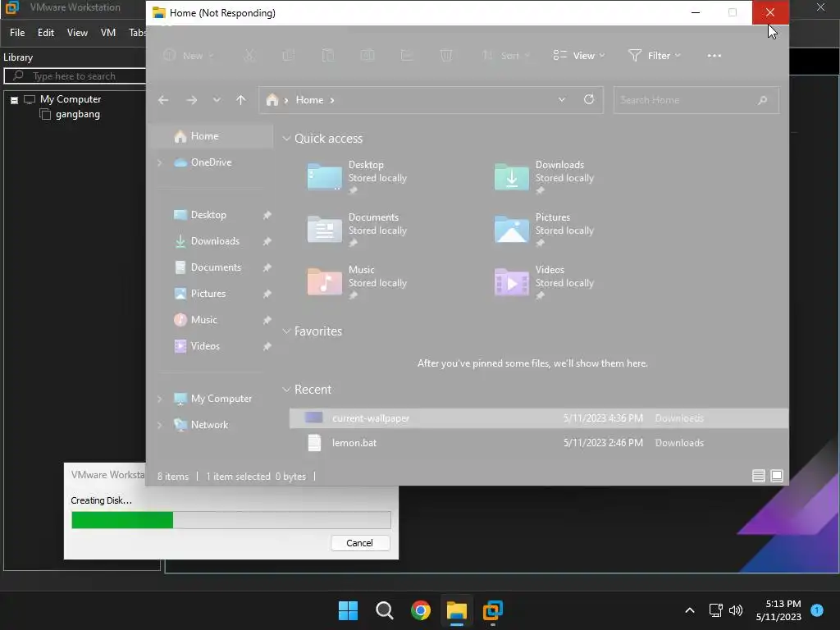840x630 pixels.
Task: Expand the address bar history dropdown
Action: click(x=561, y=100)
